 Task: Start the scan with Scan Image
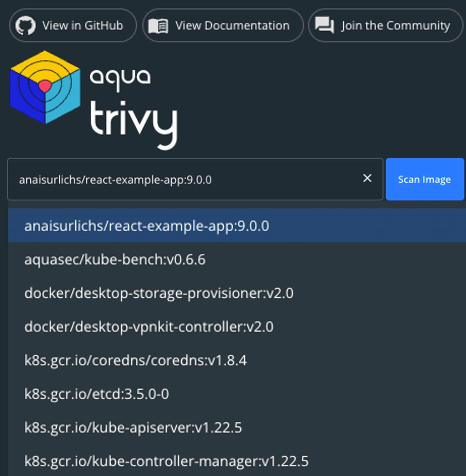click(425, 179)
